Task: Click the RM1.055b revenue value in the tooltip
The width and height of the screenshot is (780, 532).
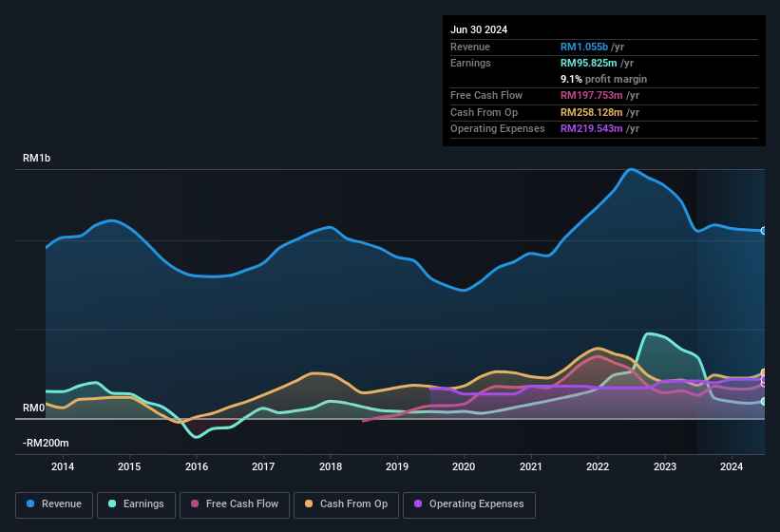Action: [586, 47]
